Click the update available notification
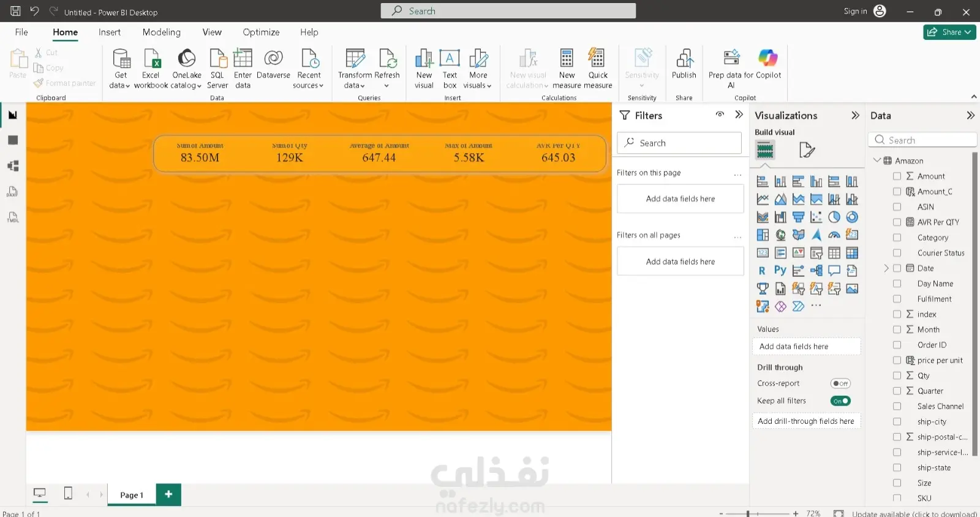Viewport: 980px width, 517px height. coord(914,513)
